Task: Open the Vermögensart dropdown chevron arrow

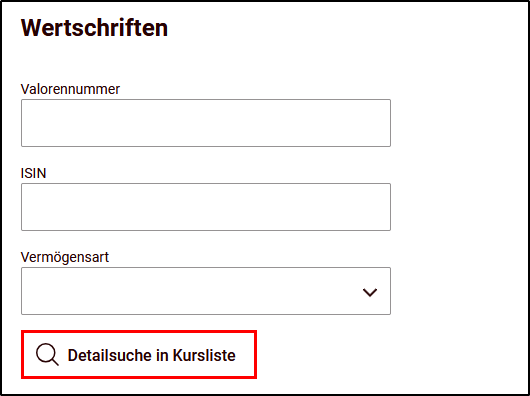Action: (x=369, y=293)
